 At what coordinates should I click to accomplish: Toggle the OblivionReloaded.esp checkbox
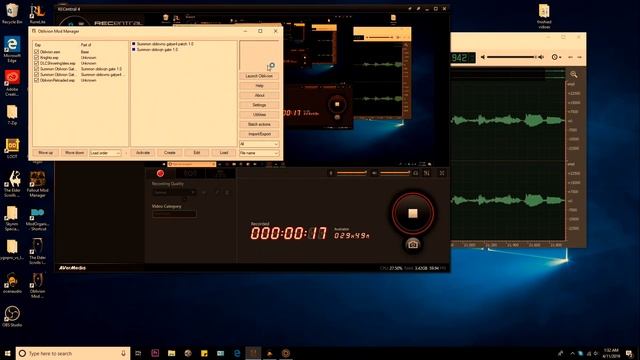[x=36, y=80]
